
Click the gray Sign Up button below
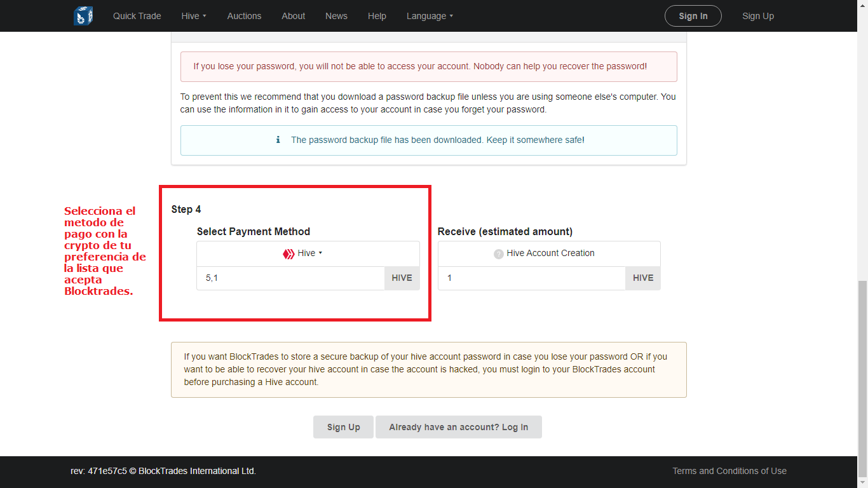344,427
